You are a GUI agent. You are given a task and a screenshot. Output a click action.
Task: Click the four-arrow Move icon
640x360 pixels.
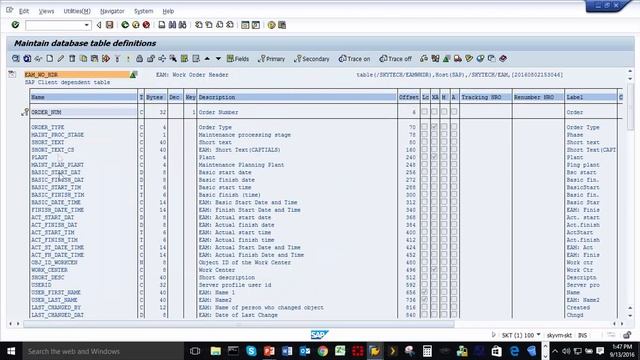(x=162, y=59)
